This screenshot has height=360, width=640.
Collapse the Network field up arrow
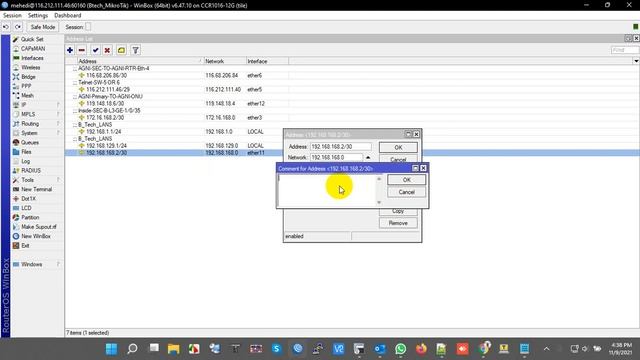(x=368, y=157)
